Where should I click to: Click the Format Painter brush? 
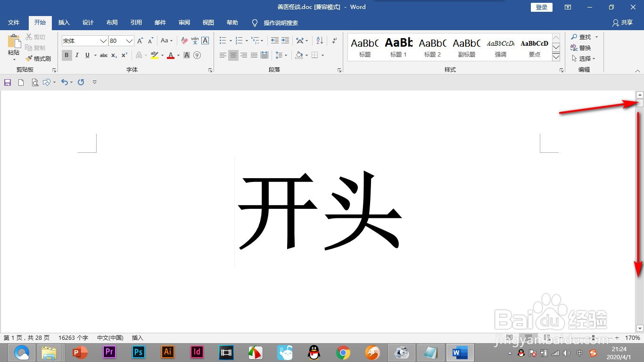[29, 58]
